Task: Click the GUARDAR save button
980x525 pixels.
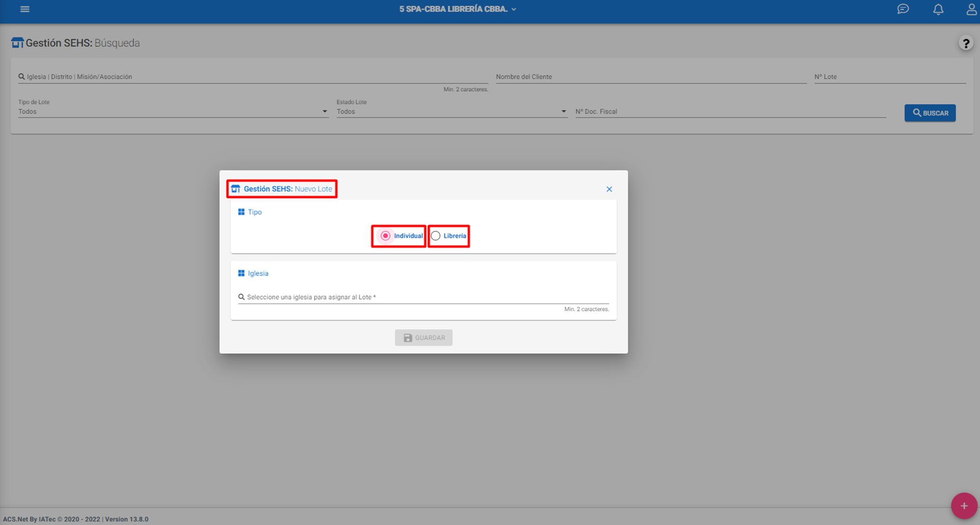Action: tap(423, 337)
